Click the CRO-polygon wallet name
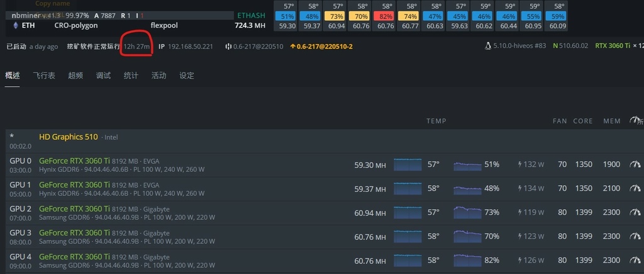 click(x=76, y=25)
